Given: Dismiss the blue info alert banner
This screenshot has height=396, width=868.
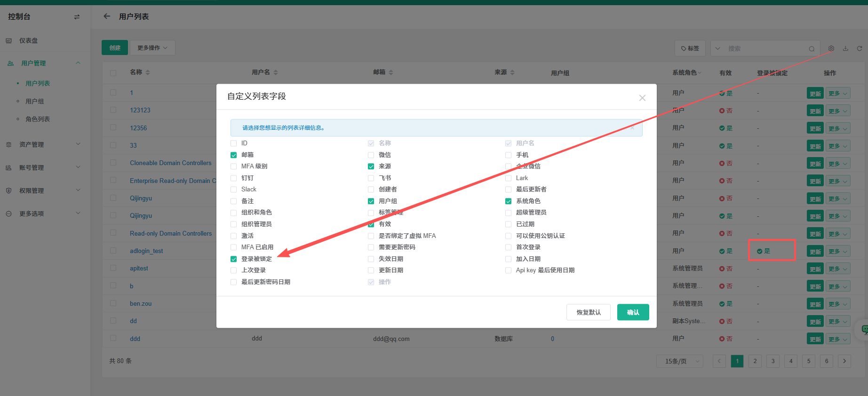Looking at the screenshot, I should click(633, 127).
